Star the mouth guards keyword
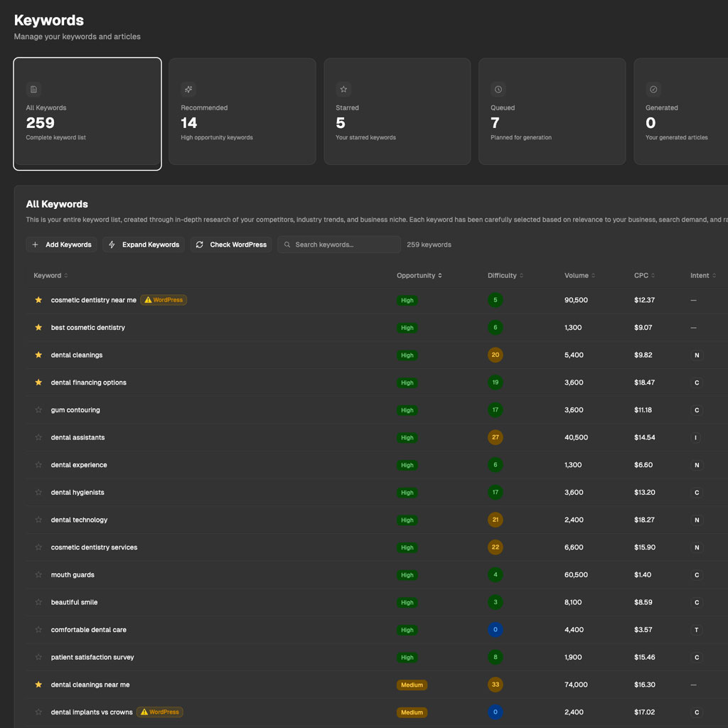The height and width of the screenshot is (728, 728). point(38,574)
